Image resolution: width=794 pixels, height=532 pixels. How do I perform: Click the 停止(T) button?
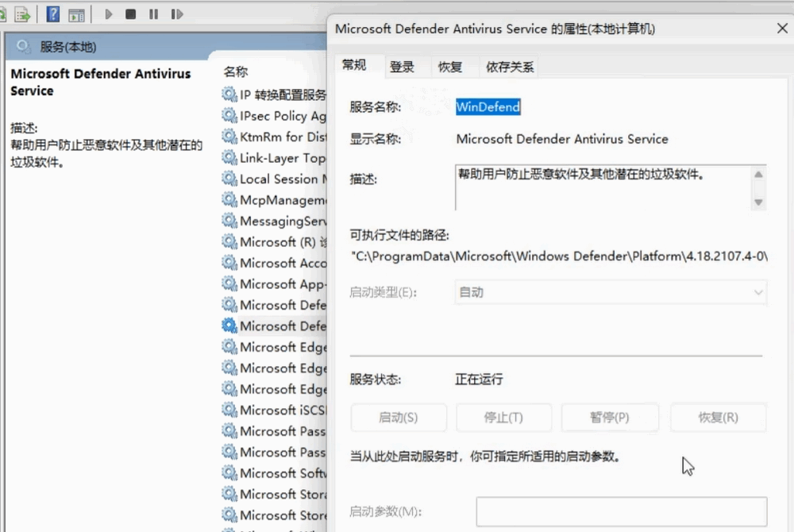tap(504, 418)
